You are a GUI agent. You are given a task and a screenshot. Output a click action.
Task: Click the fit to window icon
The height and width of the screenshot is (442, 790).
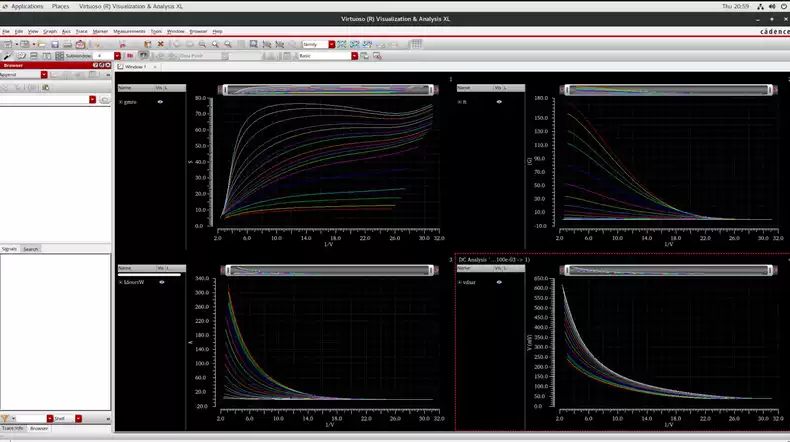point(253,44)
